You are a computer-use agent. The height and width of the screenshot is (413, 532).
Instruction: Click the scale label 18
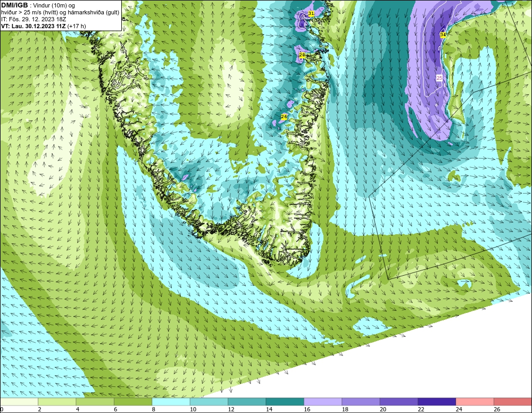345,409
